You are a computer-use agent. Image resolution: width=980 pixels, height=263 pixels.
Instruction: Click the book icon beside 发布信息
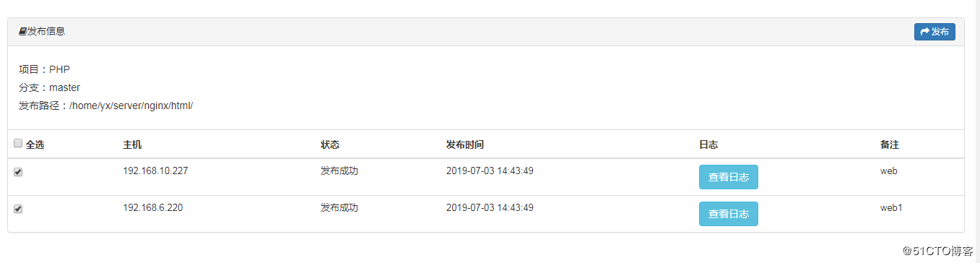(23, 32)
